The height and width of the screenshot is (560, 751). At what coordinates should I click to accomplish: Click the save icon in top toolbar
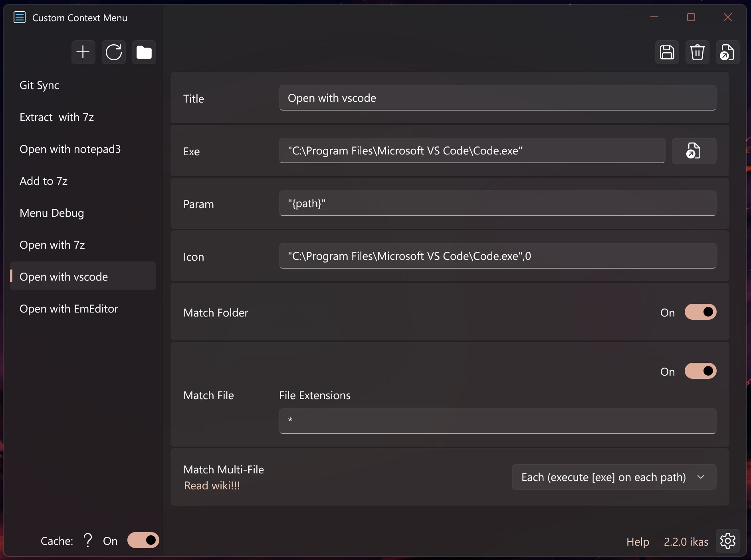(667, 52)
